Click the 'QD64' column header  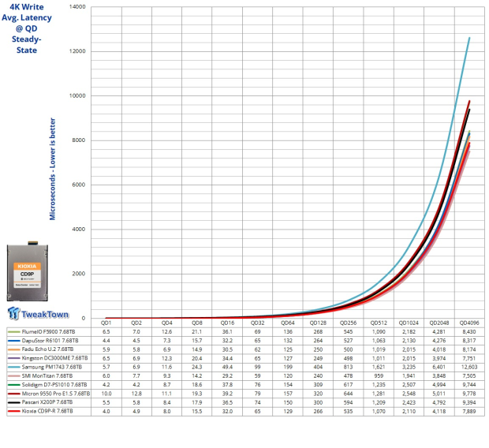pyautogui.click(x=288, y=323)
